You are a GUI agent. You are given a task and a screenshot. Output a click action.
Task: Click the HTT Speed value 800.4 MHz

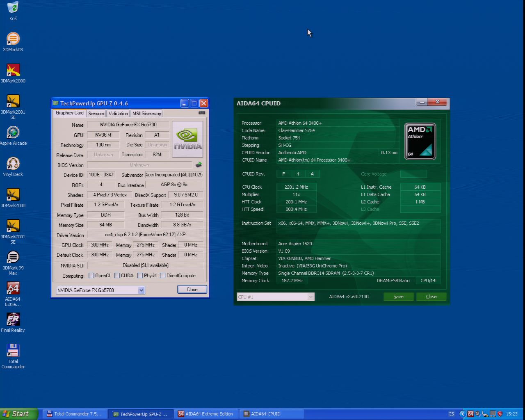pos(296,209)
